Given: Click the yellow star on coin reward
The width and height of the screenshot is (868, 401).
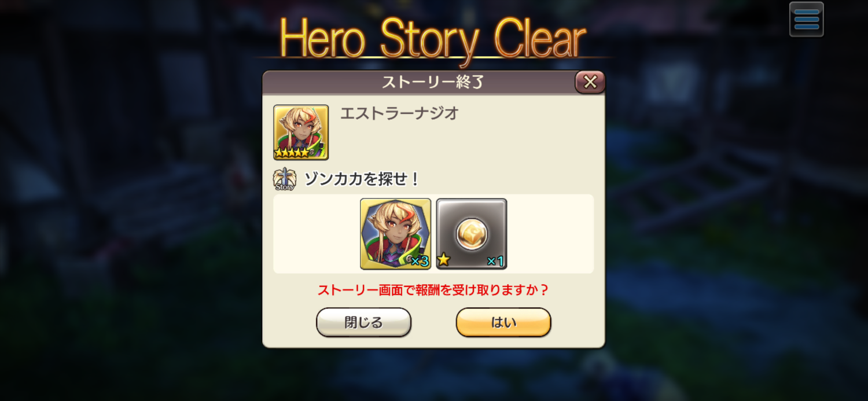Looking at the screenshot, I should [444, 260].
